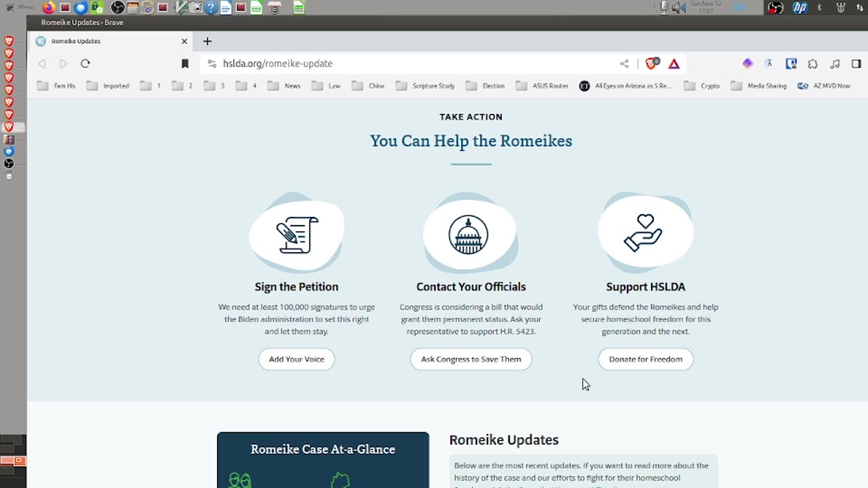The height and width of the screenshot is (488, 868).
Task: Open the Imported bookmarks folder
Action: [108, 85]
